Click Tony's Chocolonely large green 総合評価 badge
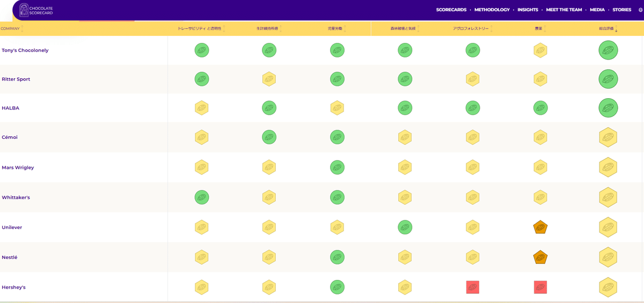 608,50
